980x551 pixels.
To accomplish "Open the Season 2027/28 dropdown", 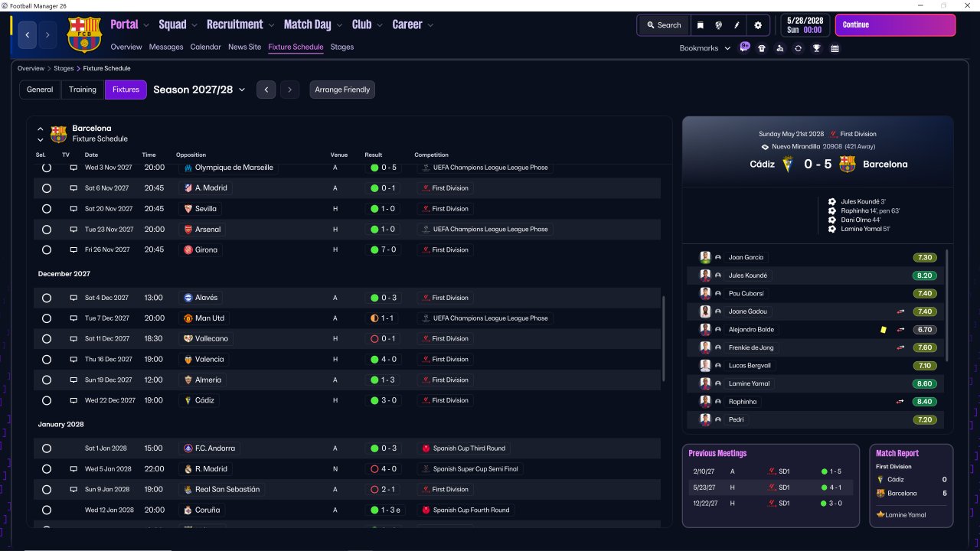I will tap(199, 90).
